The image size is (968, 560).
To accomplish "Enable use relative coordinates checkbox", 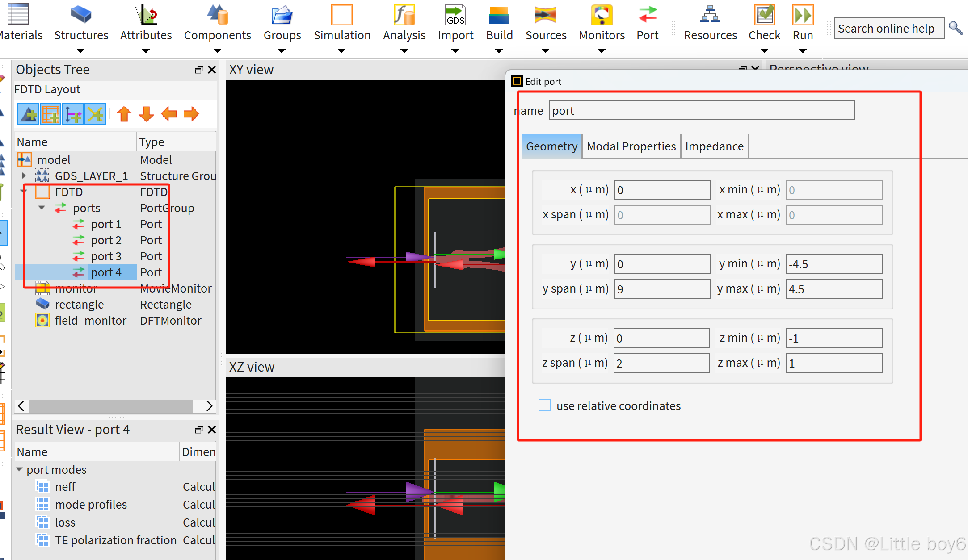I will [545, 405].
